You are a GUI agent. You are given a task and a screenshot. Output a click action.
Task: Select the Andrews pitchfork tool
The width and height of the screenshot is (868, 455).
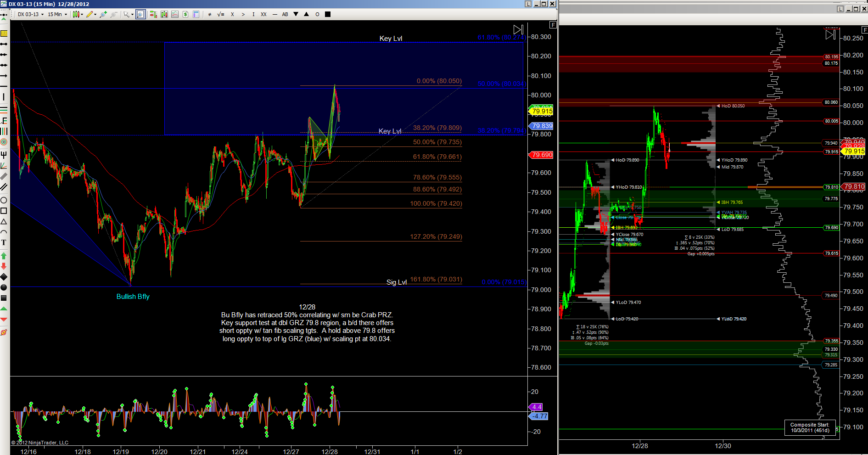[4, 155]
